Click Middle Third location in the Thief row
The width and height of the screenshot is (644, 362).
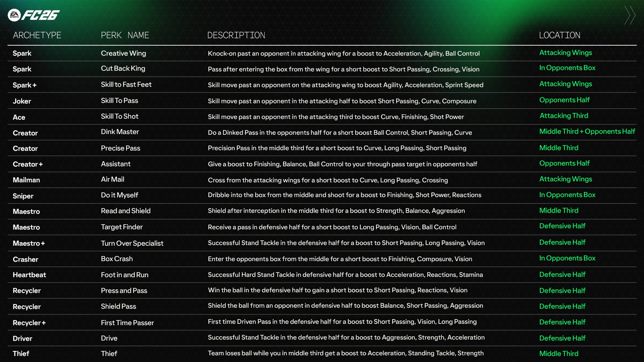[x=559, y=354]
